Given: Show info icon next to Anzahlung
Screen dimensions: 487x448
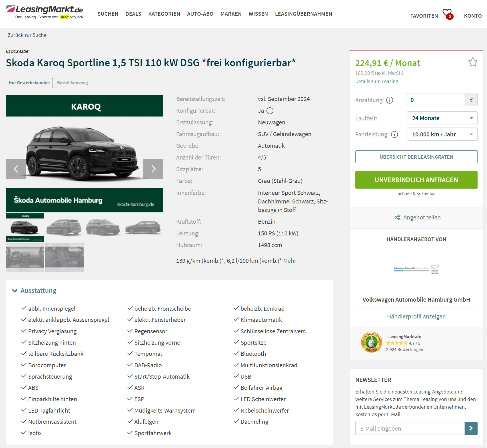Looking at the screenshot, I should pyautogui.click(x=390, y=100).
